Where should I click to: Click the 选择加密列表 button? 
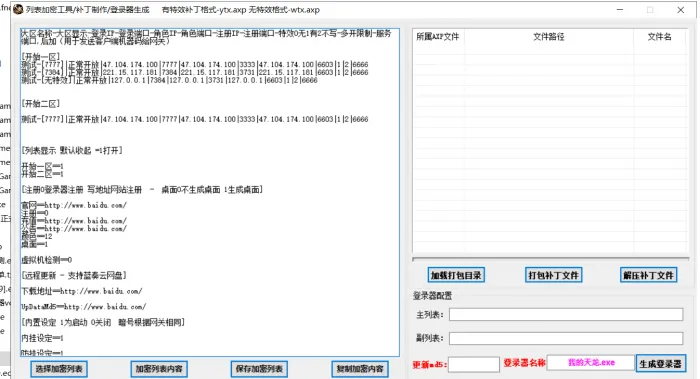click(x=59, y=369)
